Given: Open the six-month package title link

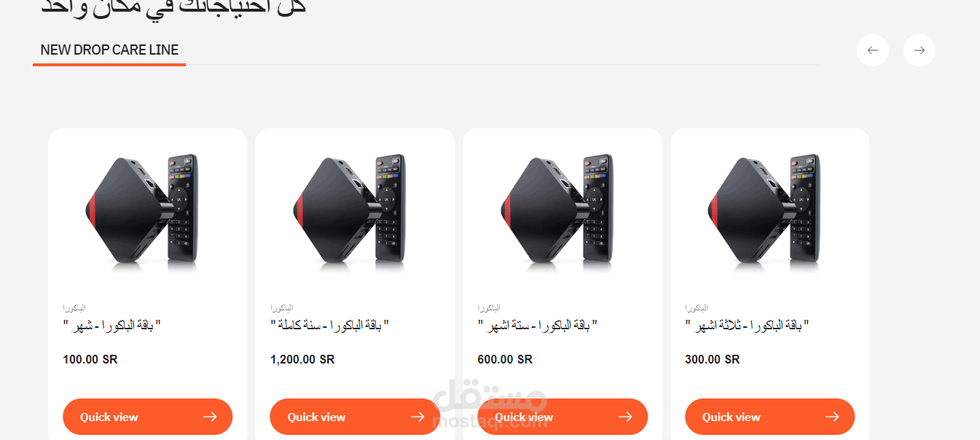Looking at the screenshot, I should (538, 325).
